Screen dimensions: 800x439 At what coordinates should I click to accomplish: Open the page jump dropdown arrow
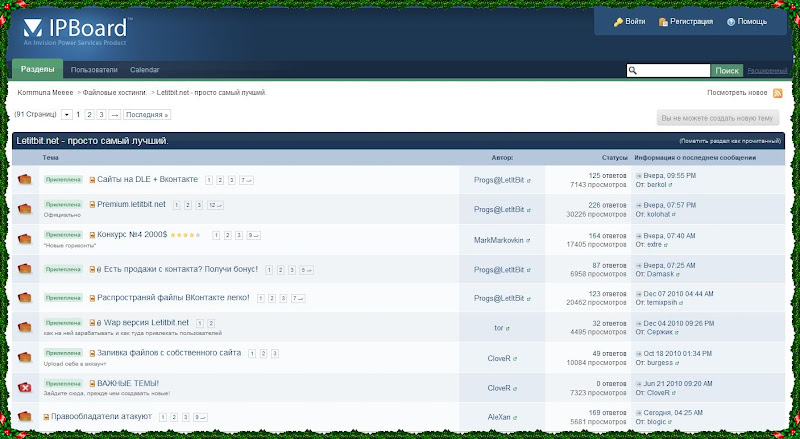click(67, 115)
